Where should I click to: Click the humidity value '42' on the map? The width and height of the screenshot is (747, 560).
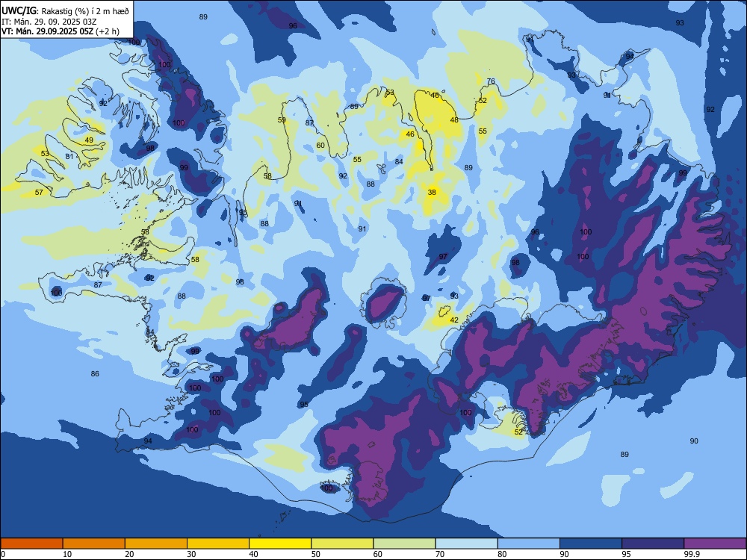tap(454, 320)
